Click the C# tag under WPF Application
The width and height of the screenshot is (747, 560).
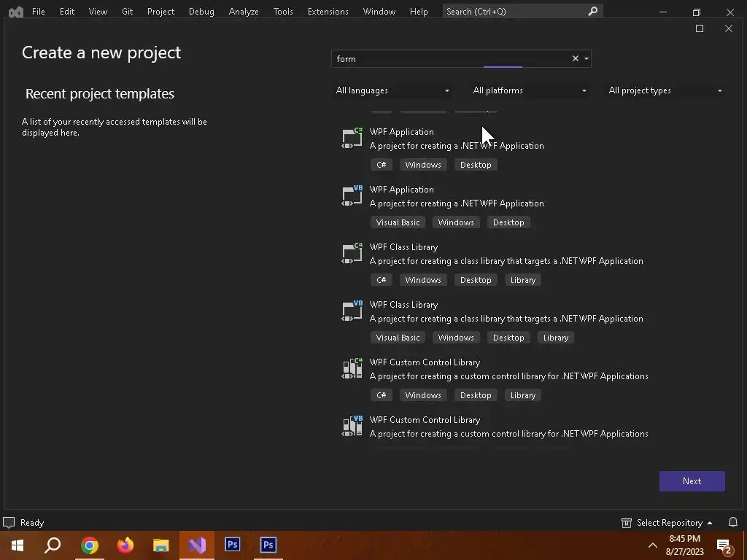pyautogui.click(x=381, y=165)
